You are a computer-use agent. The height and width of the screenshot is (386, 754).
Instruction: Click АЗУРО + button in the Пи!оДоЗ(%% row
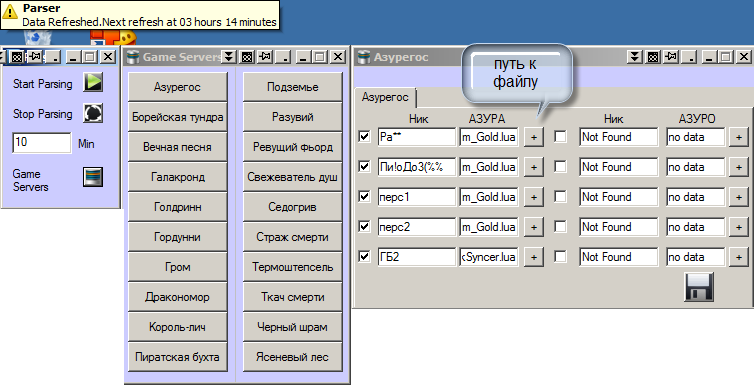739,167
